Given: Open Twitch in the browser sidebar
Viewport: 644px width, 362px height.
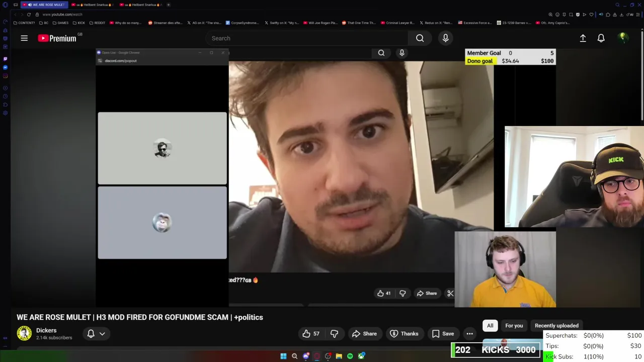Looking at the screenshot, I should tap(5, 59).
